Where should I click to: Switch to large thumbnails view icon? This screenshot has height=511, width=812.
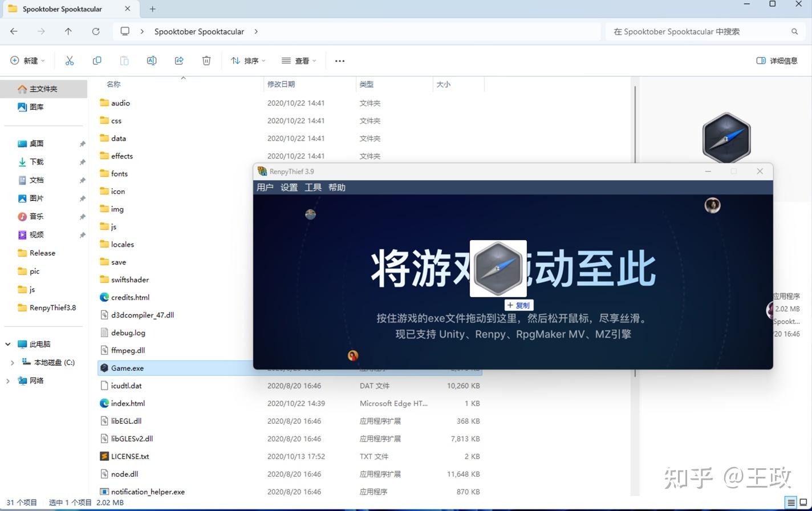[803, 502]
